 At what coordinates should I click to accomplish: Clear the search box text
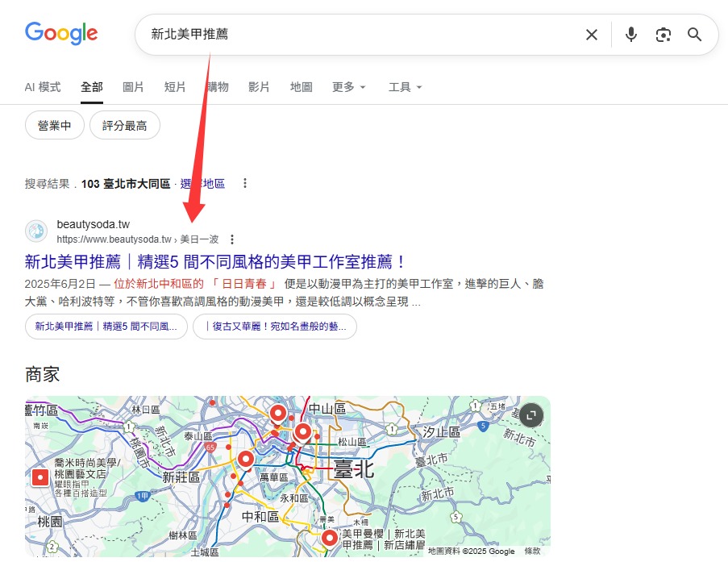point(591,35)
